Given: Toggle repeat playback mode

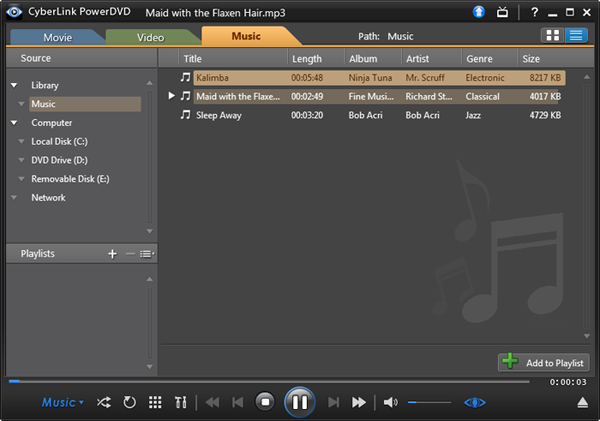Looking at the screenshot, I should click(129, 402).
